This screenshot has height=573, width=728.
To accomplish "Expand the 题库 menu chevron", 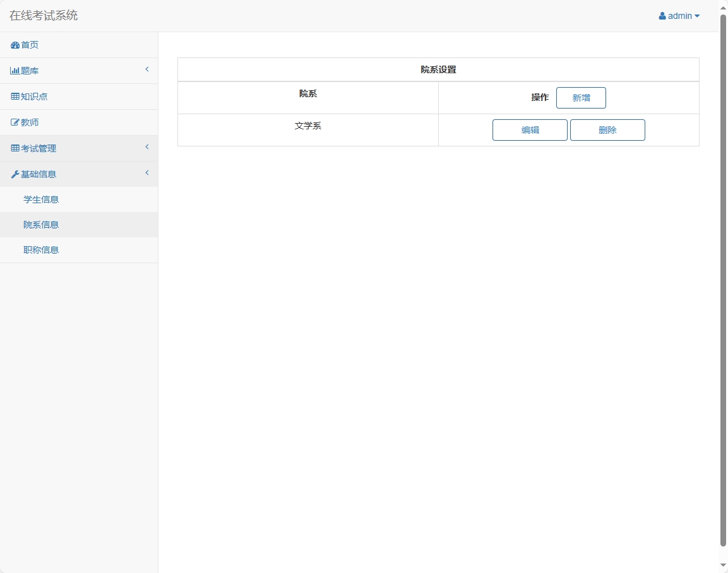I will click(146, 69).
